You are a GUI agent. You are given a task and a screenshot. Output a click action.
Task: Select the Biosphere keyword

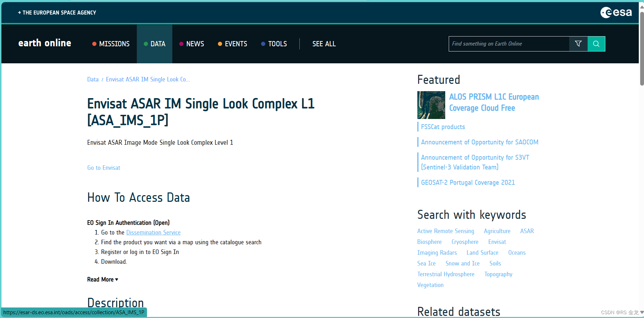[x=430, y=242]
